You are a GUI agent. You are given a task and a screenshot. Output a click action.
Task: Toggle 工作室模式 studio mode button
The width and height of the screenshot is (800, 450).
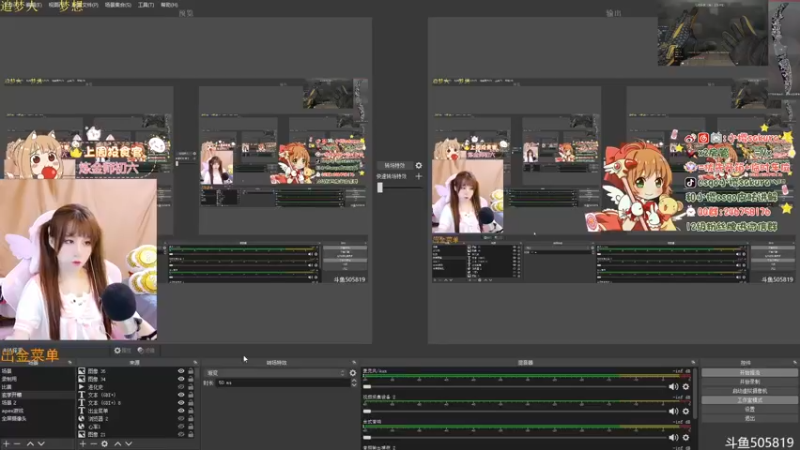click(x=749, y=400)
